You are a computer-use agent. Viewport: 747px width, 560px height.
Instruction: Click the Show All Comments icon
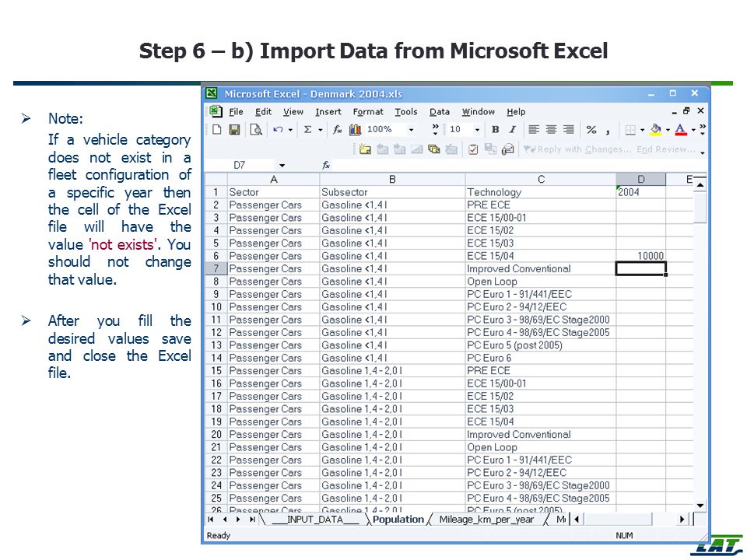click(434, 149)
